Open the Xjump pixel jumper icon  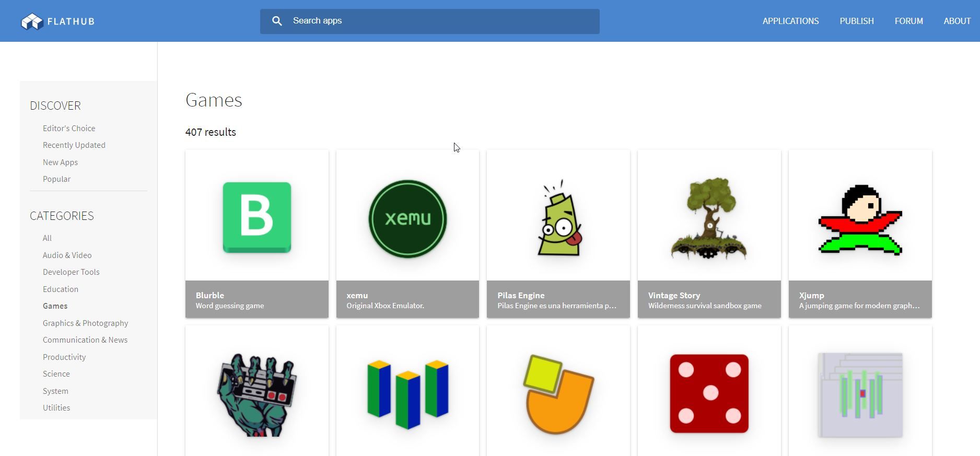(x=860, y=220)
